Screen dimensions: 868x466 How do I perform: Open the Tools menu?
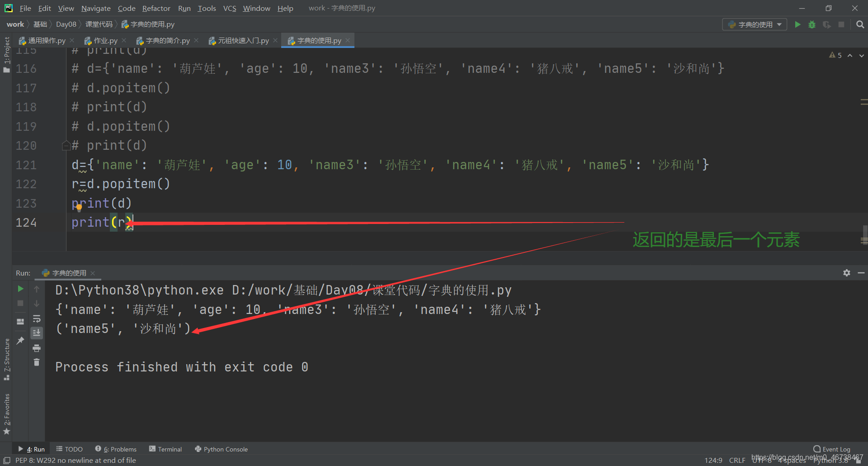(207, 8)
